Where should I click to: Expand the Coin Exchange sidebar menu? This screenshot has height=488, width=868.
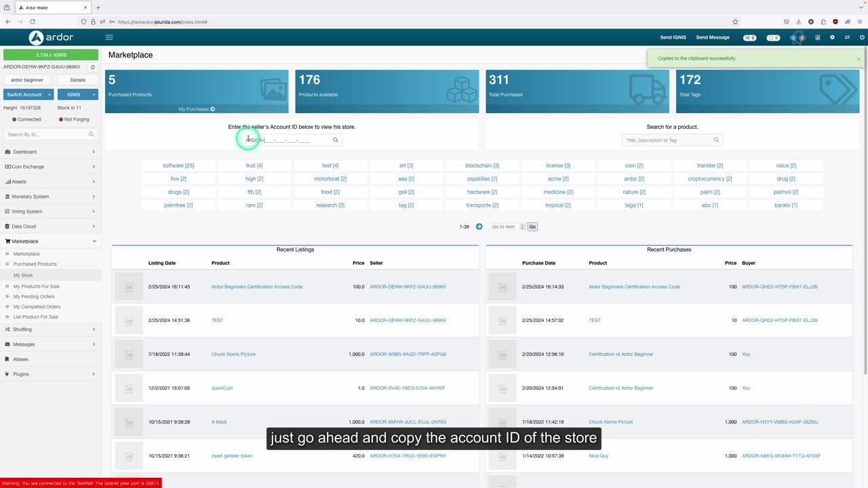point(51,167)
